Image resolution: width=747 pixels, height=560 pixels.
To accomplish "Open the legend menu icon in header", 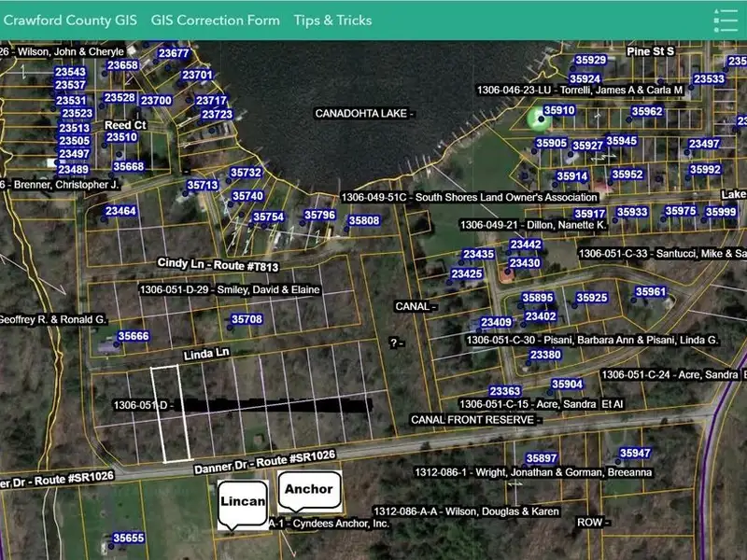I will pos(725,20).
